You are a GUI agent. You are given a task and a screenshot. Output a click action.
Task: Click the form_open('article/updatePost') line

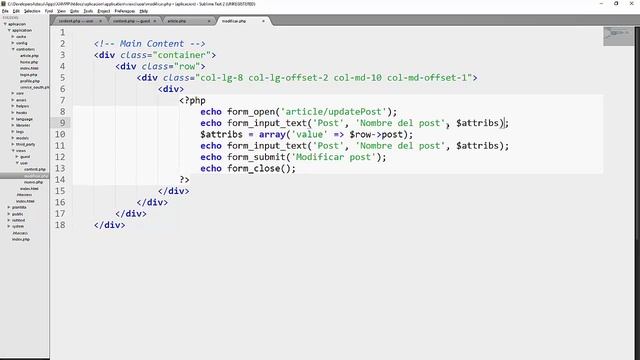(x=298, y=112)
